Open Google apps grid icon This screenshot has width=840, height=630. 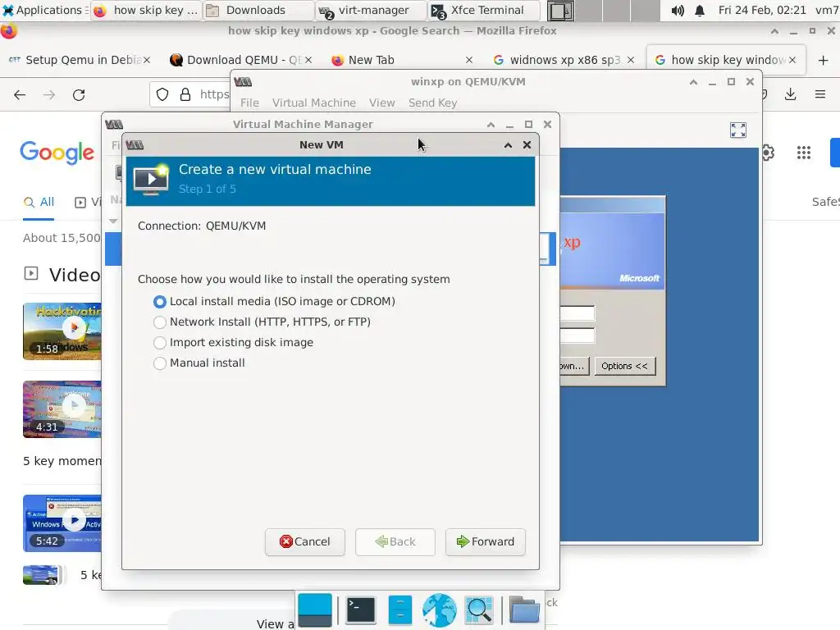[804, 153]
